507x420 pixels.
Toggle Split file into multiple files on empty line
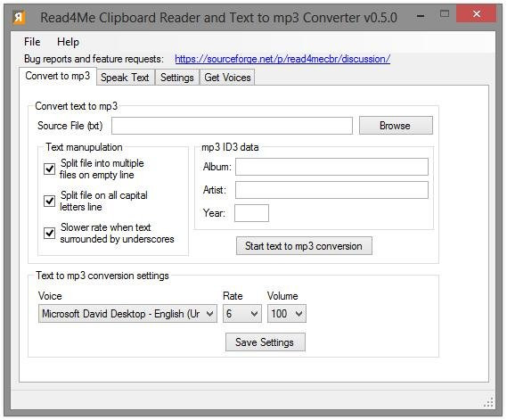50,169
